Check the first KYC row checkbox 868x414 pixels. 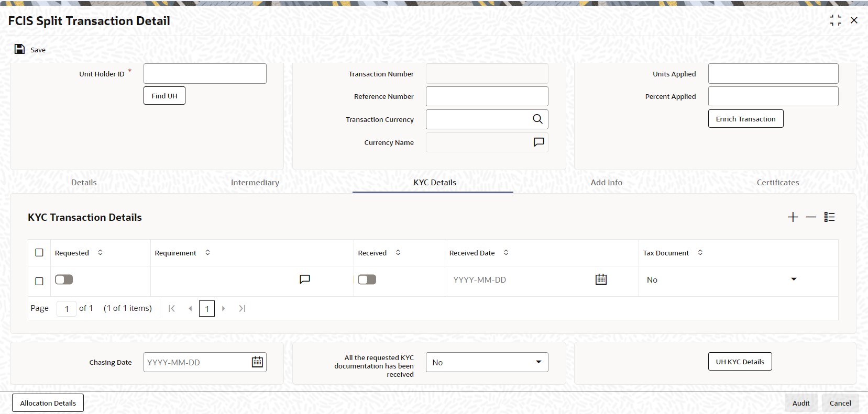point(39,281)
